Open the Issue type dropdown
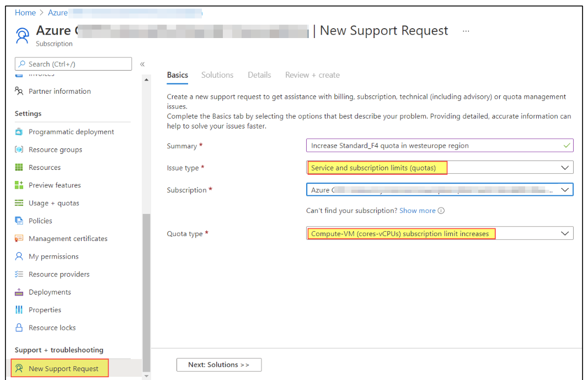The image size is (588, 380). tap(564, 167)
